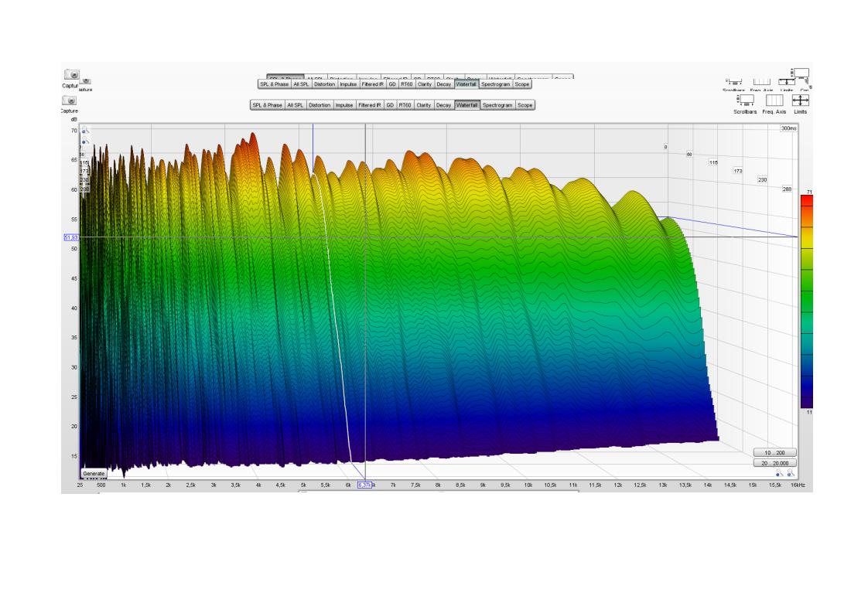Open Spectrogram in the middle tab row

click(495, 84)
